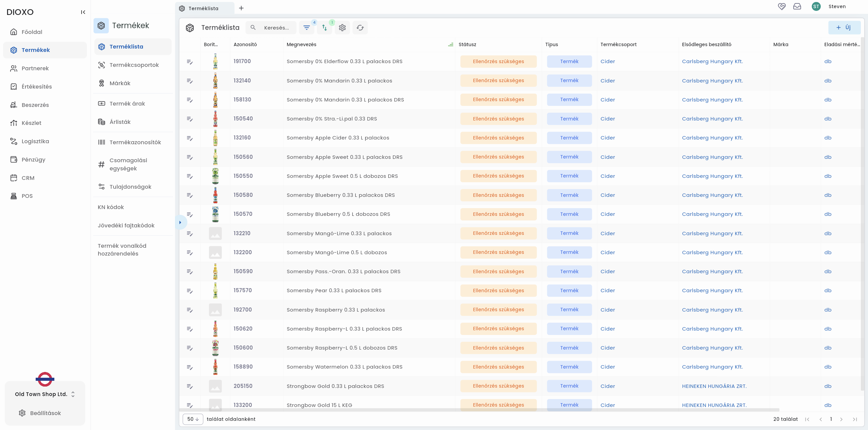
Task: Open Termékcsoportok in the submenu
Action: pyautogui.click(x=134, y=65)
